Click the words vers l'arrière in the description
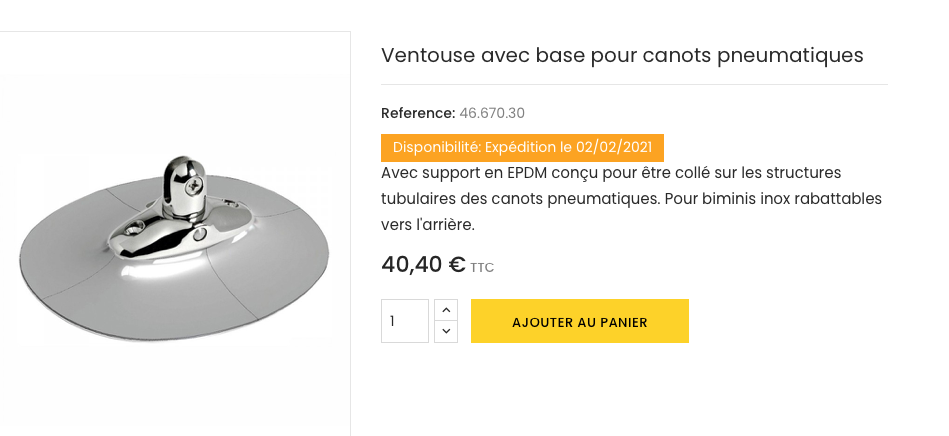This screenshot has width=949, height=436. click(x=427, y=224)
